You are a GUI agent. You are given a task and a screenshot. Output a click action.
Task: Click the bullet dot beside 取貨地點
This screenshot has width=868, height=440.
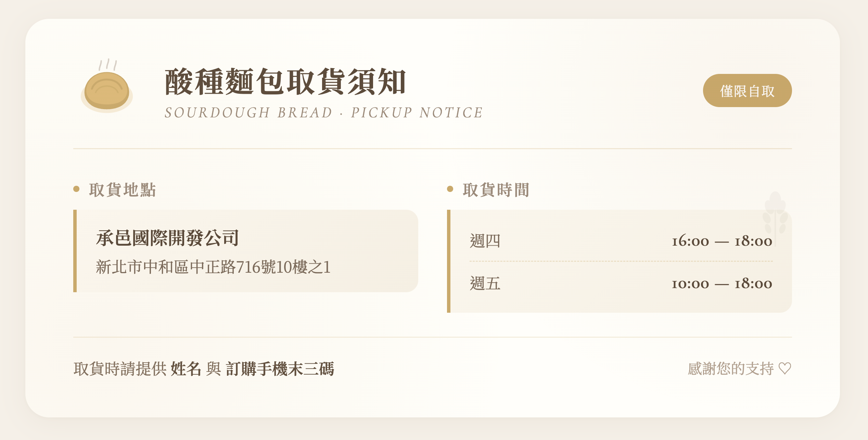[76, 189]
